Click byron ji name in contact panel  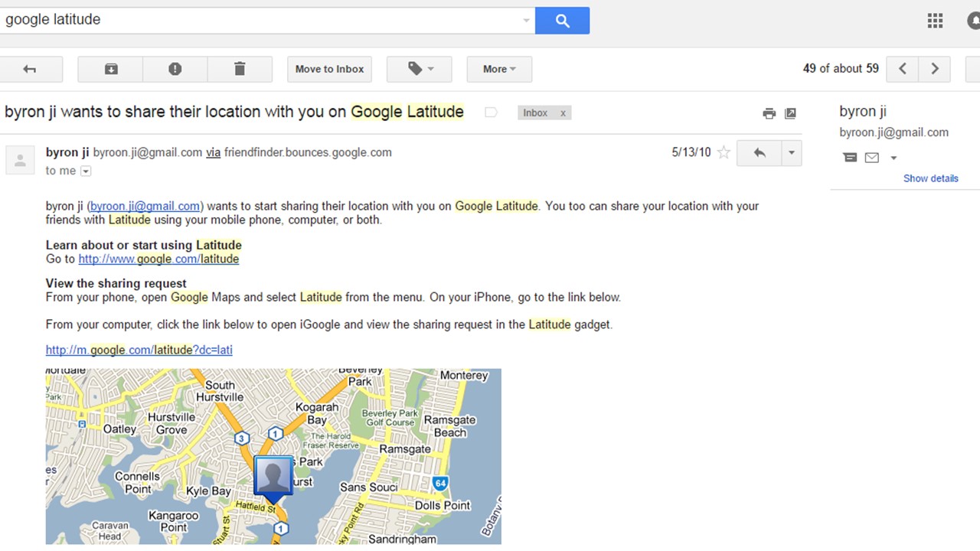tap(862, 112)
